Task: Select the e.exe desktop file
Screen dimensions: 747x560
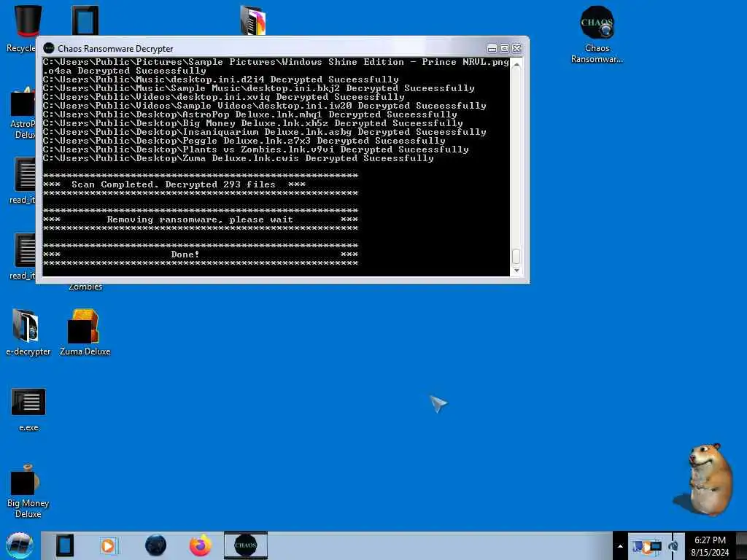Action: [x=28, y=410]
